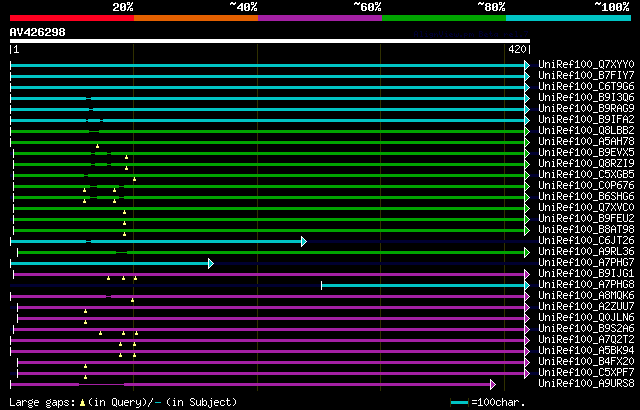The image size is (640, 410).
Task: Click the gap marker below C5XGB5 bar
Action: 134,179
